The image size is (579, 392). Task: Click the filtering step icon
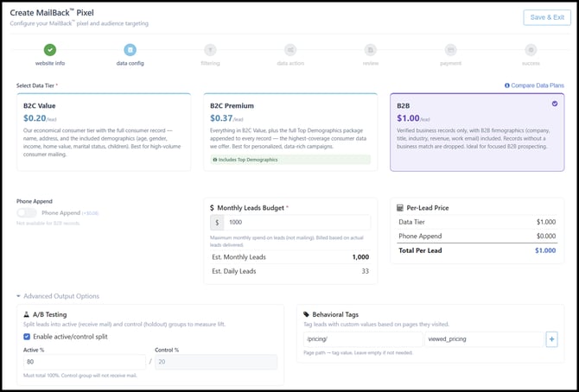pyautogui.click(x=210, y=50)
